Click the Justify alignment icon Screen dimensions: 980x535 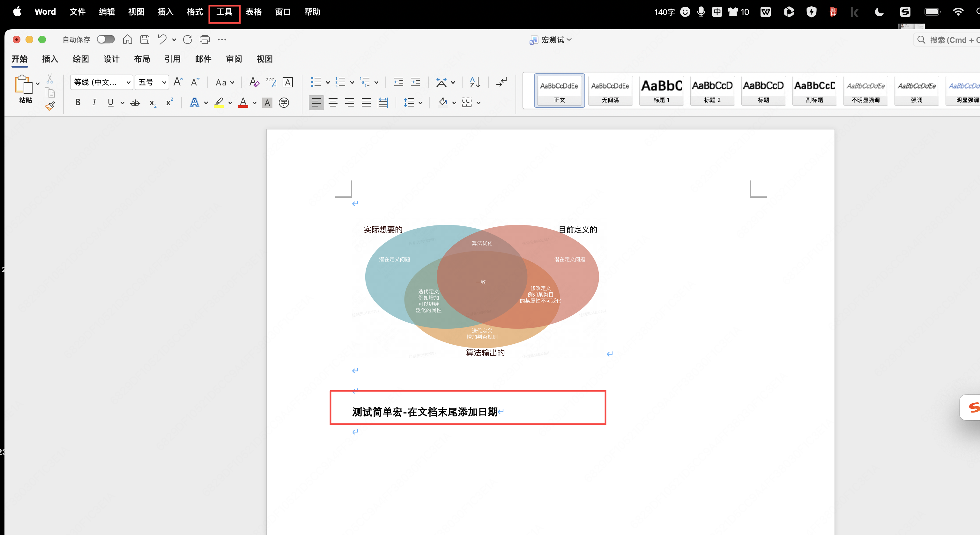[366, 103]
